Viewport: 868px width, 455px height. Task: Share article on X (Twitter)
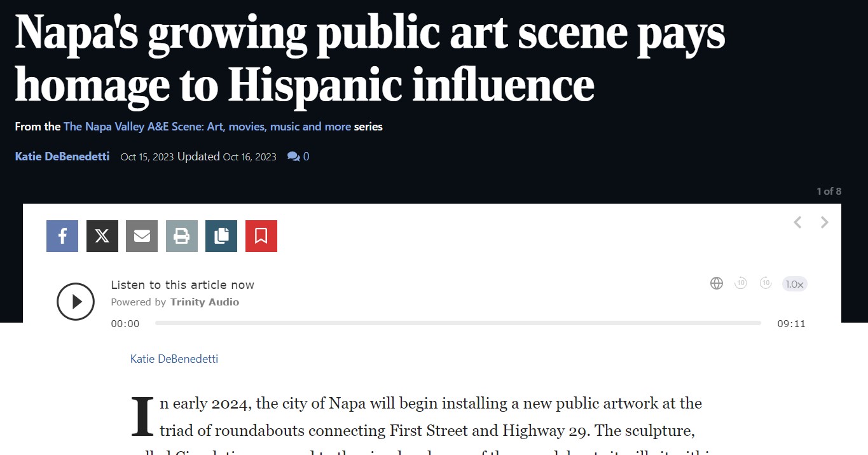pos(102,236)
